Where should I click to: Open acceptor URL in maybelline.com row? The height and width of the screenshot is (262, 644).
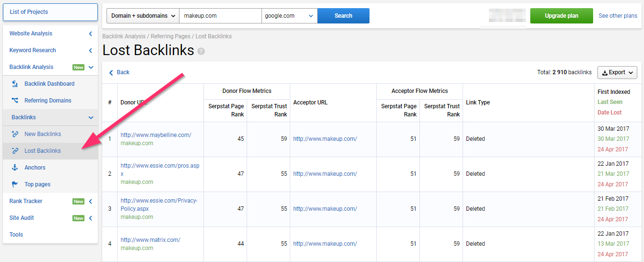325,139
